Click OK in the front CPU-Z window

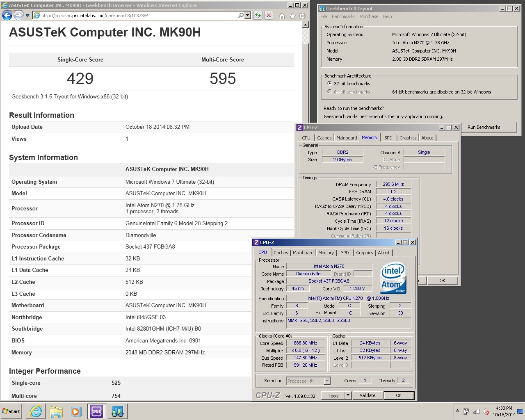[399, 395]
